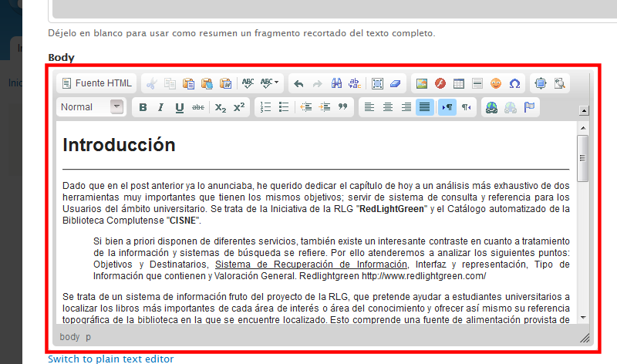Insert an anchor with the flag icon
Viewport: 617px width, 364px height.
click(529, 107)
